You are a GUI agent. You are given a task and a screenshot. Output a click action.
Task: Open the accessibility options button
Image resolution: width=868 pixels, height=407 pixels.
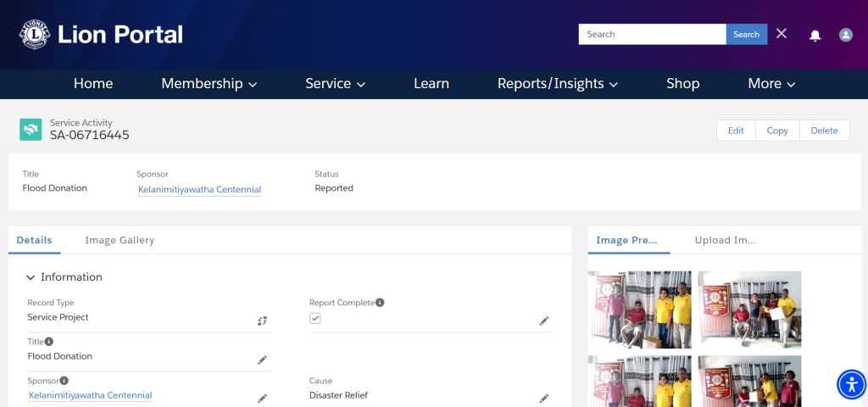point(851,384)
